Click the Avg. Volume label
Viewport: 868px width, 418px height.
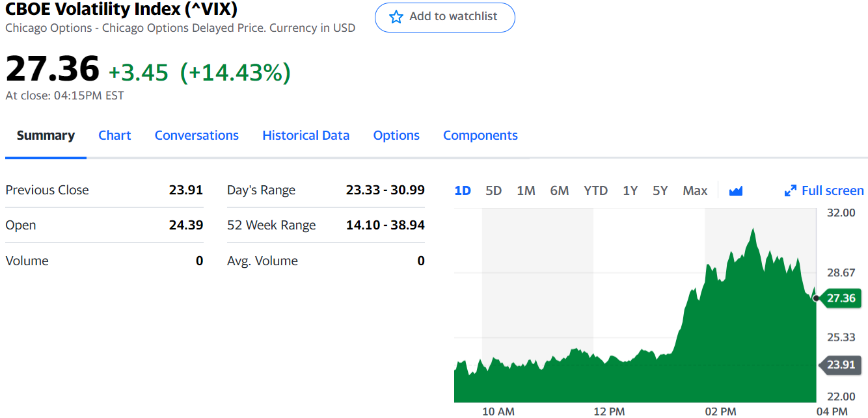pyautogui.click(x=262, y=261)
